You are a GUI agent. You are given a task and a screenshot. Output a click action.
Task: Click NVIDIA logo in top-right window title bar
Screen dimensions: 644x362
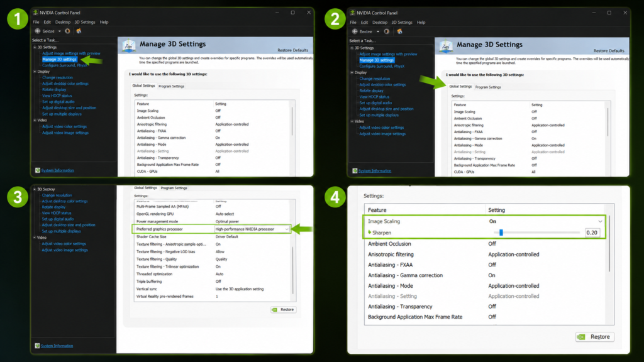point(352,13)
